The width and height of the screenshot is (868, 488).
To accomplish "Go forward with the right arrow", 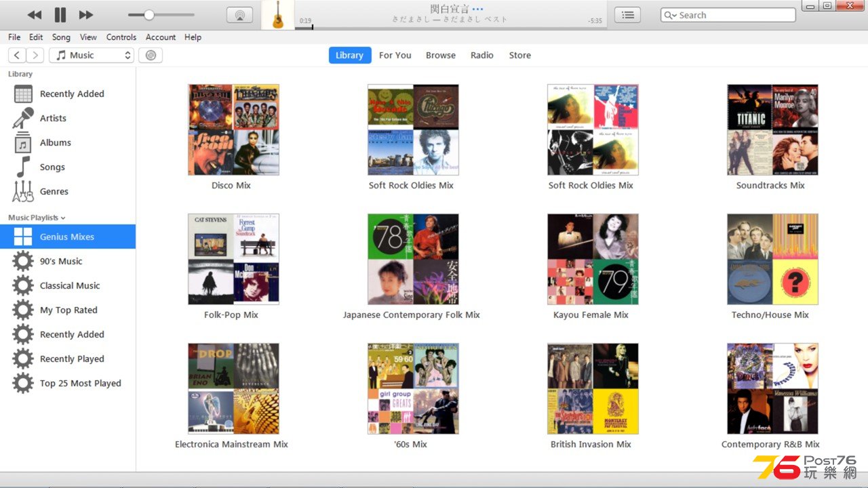I will pos(35,56).
